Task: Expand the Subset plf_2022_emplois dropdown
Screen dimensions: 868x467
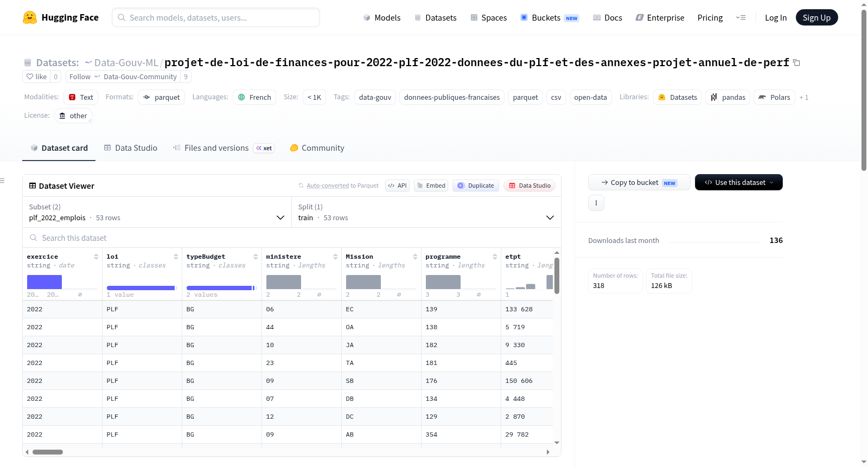Action: click(x=157, y=212)
